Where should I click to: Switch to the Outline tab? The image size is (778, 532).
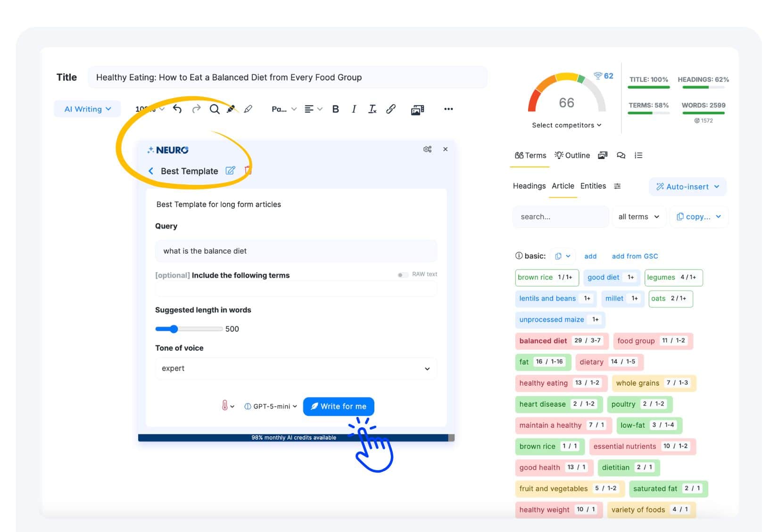coord(572,155)
